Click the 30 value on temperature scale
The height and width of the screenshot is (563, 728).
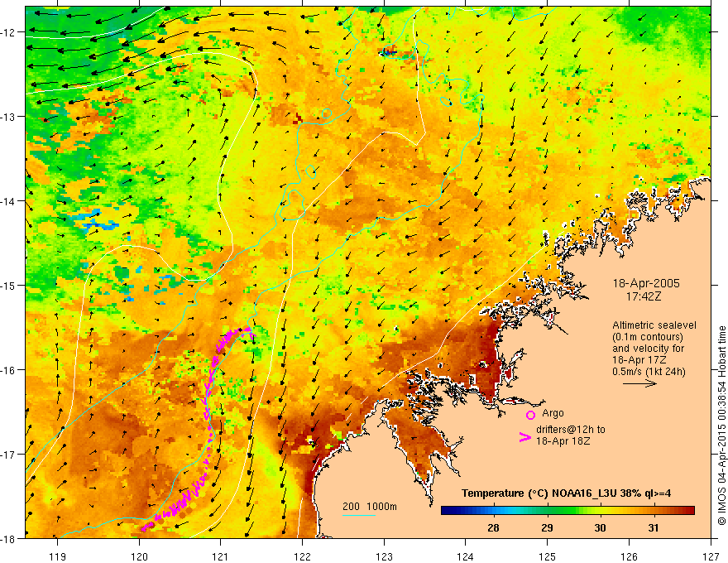coord(601,527)
